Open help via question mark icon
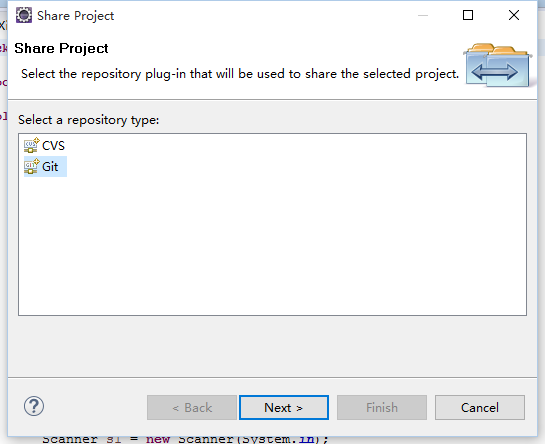 [34, 406]
